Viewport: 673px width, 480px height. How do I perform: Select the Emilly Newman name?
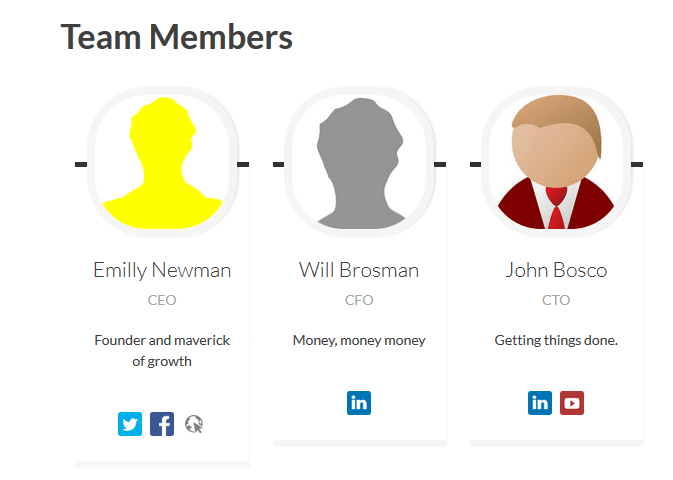click(162, 270)
